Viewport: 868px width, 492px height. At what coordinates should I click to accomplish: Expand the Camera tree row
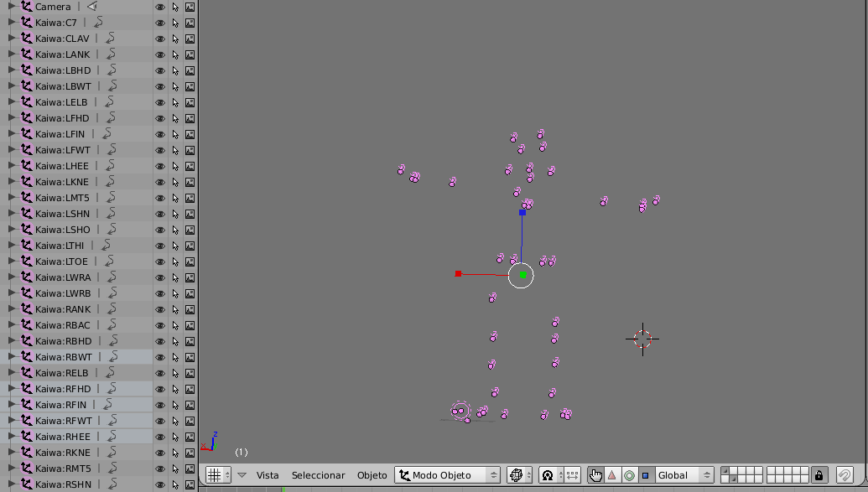[x=11, y=7]
